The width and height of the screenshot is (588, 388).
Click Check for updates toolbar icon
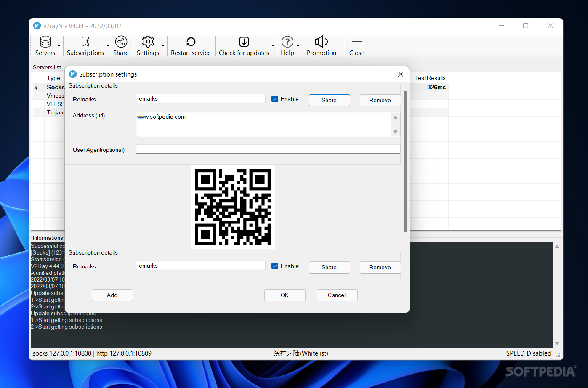coord(244,46)
